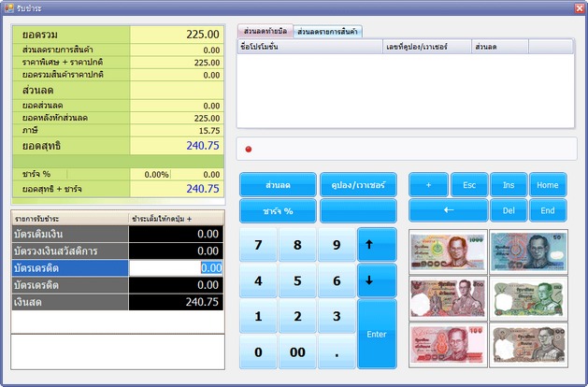This screenshot has height=387, width=588.
Task: Click the เลขที่คูปอง/เวาเชอร์ column header
Action: click(425, 46)
